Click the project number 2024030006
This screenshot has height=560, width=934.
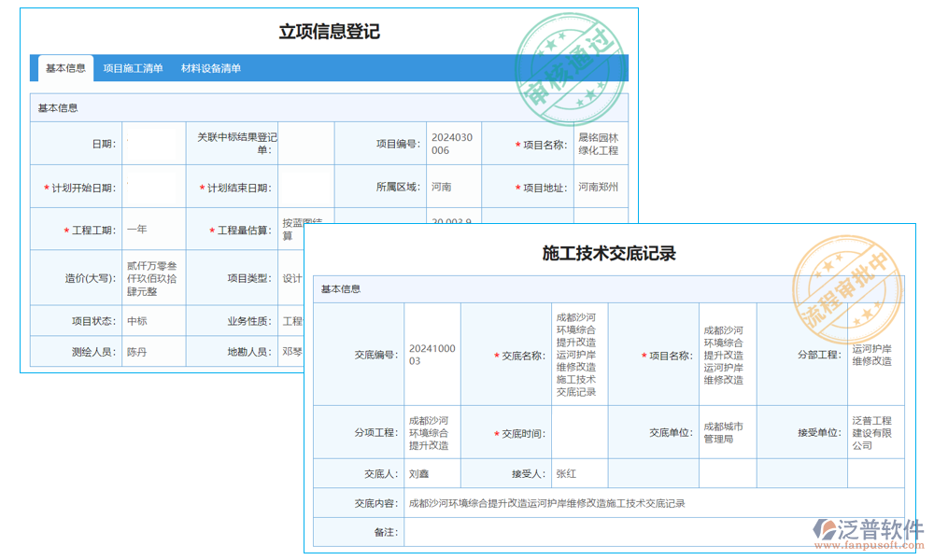(453, 142)
